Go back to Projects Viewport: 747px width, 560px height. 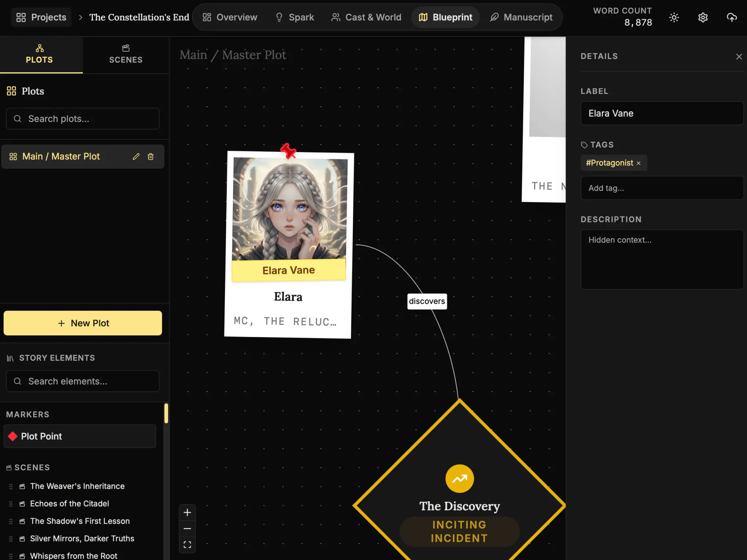(x=41, y=17)
